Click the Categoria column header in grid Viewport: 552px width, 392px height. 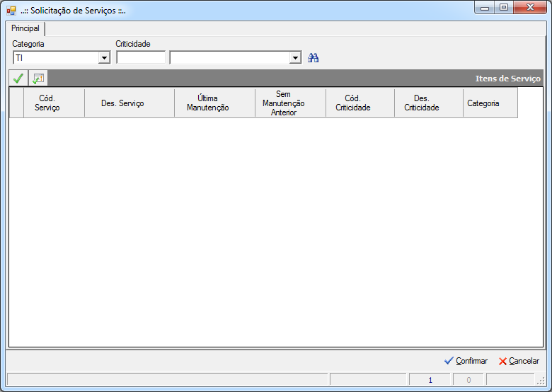point(490,103)
